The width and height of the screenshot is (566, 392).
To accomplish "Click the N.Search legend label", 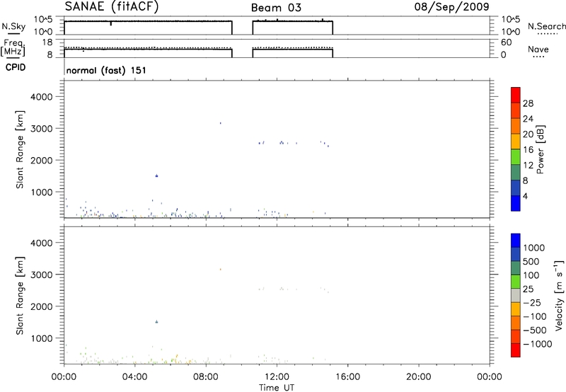I will click(x=546, y=26).
